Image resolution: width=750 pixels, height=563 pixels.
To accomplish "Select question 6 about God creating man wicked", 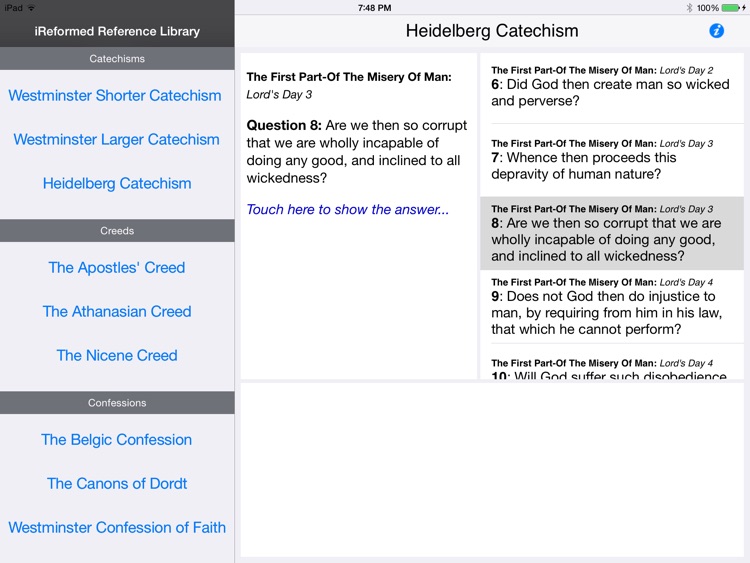I will [612, 87].
